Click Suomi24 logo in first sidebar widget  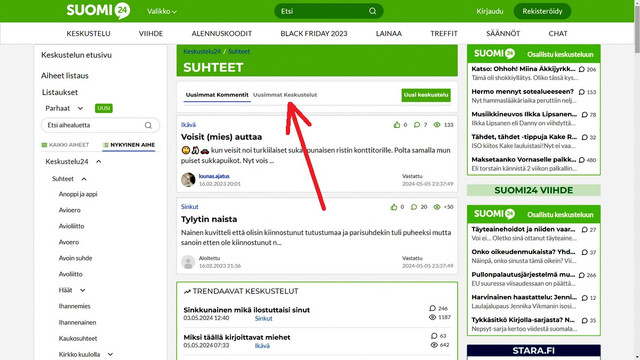tap(494, 53)
